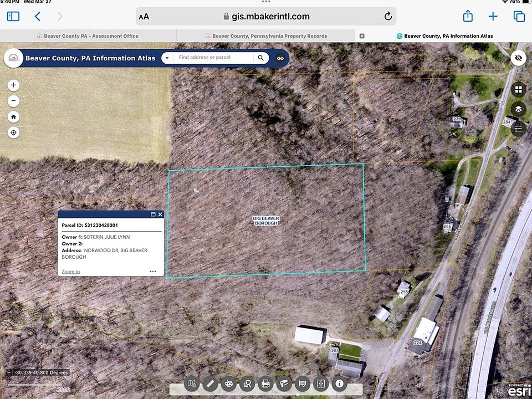Viewport: 532px width, 399px height.
Task: Click the coordinates readout -80.339 40.800
Action: pos(41,372)
